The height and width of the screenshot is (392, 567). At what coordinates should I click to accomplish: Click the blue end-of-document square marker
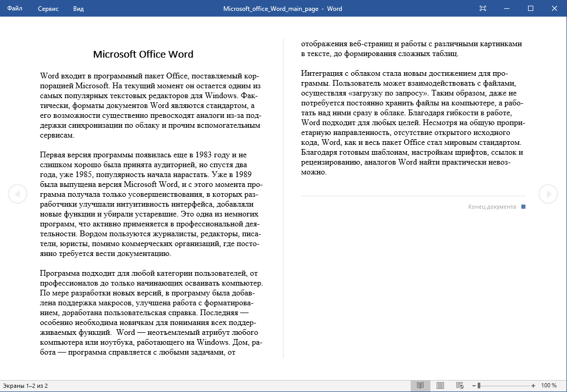[523, 207]
